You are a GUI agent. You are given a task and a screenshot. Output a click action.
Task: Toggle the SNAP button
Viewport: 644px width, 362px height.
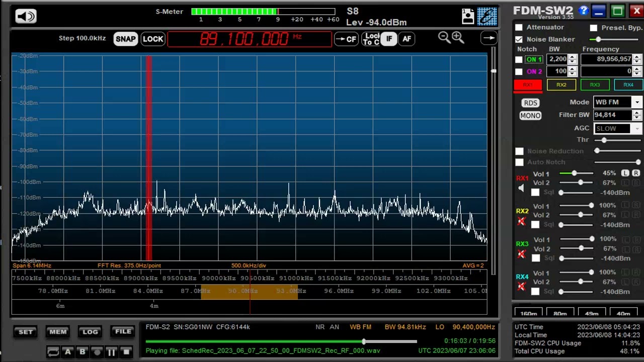(x=125, y=39)
